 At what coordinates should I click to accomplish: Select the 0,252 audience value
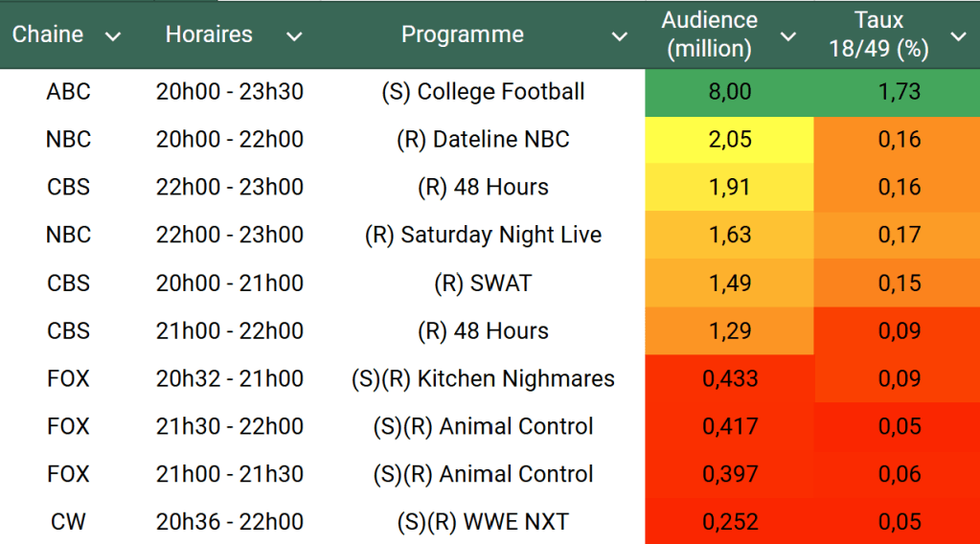(729, 523)
